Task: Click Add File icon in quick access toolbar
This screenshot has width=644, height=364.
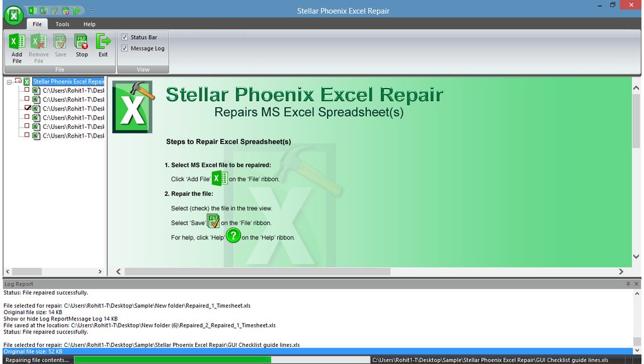Action: click(x=32, y=11)
